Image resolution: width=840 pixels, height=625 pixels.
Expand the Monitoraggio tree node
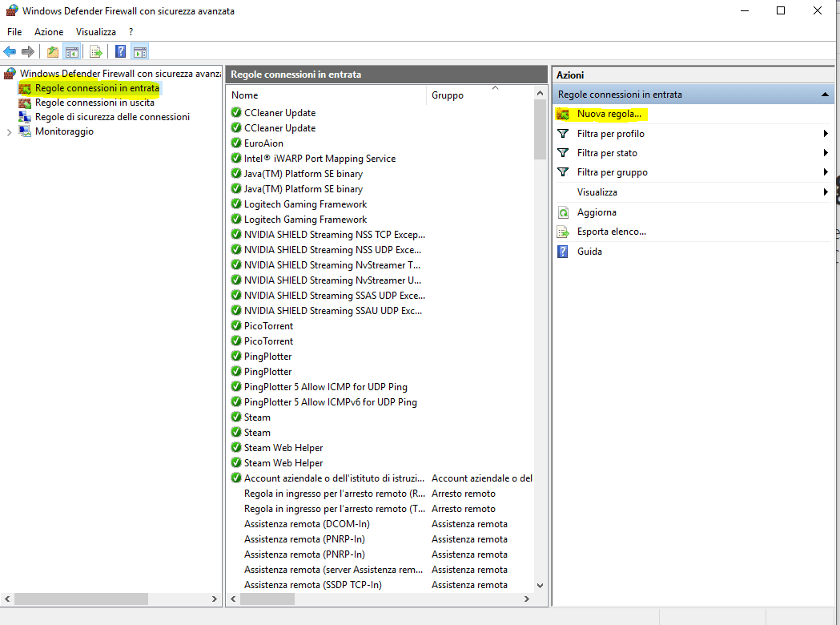(x=10, y=132)
